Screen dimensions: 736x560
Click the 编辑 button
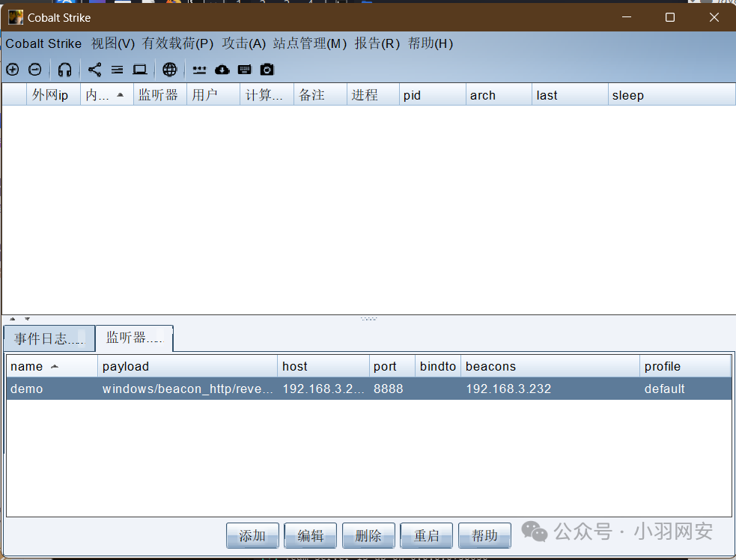310,535
